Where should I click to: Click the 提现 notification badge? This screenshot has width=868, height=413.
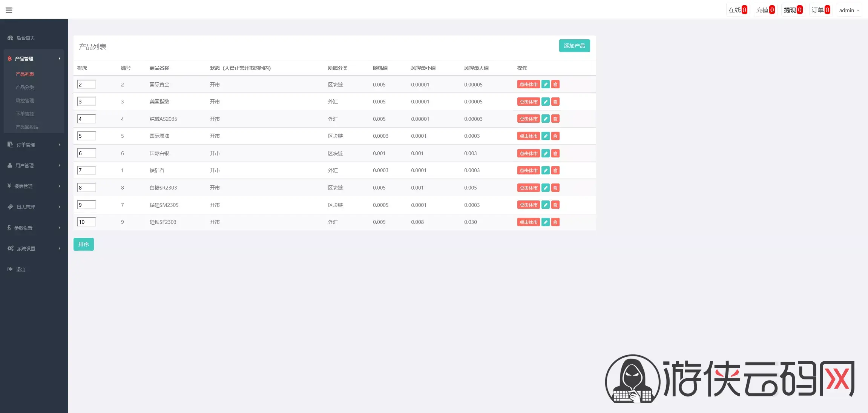coord(793,10)
